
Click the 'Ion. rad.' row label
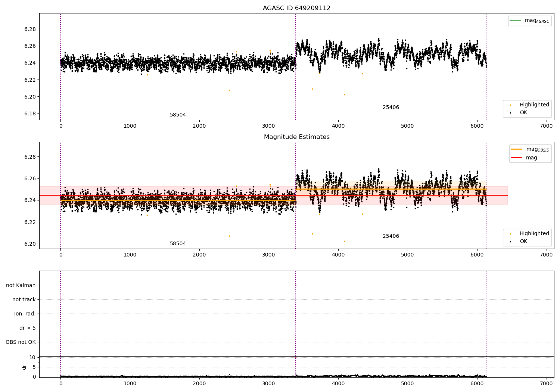25,314
